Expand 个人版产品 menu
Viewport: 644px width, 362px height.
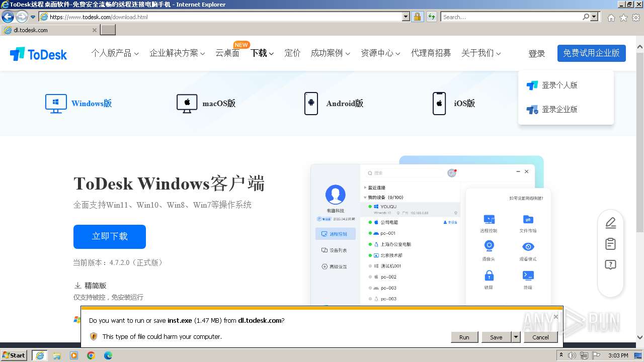tap(115, 53)
